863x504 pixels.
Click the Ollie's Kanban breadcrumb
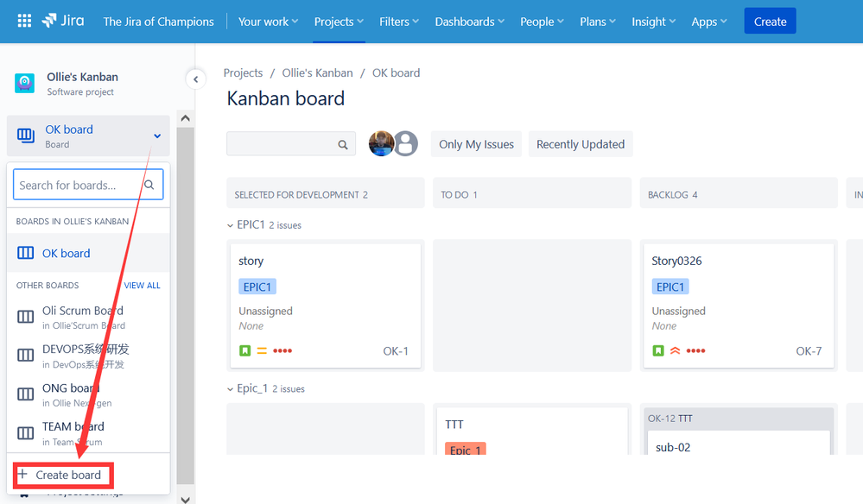318,72
